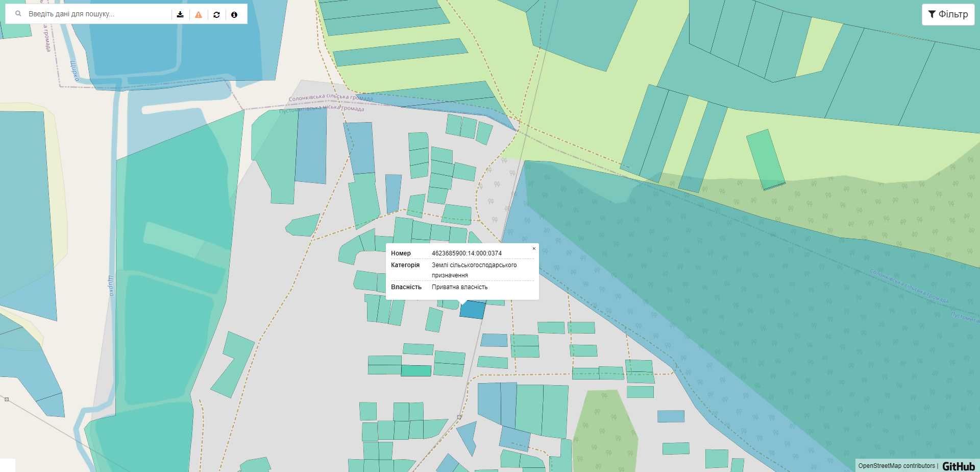Click the orange warning triangle icon

pyautogui.click(x=199, y=14)
